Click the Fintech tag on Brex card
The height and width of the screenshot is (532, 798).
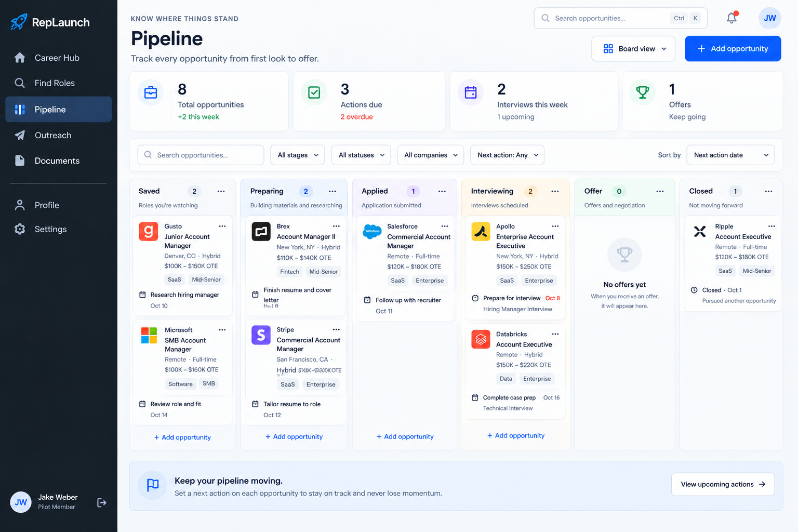pyautogui.click(x=289, y=272)
